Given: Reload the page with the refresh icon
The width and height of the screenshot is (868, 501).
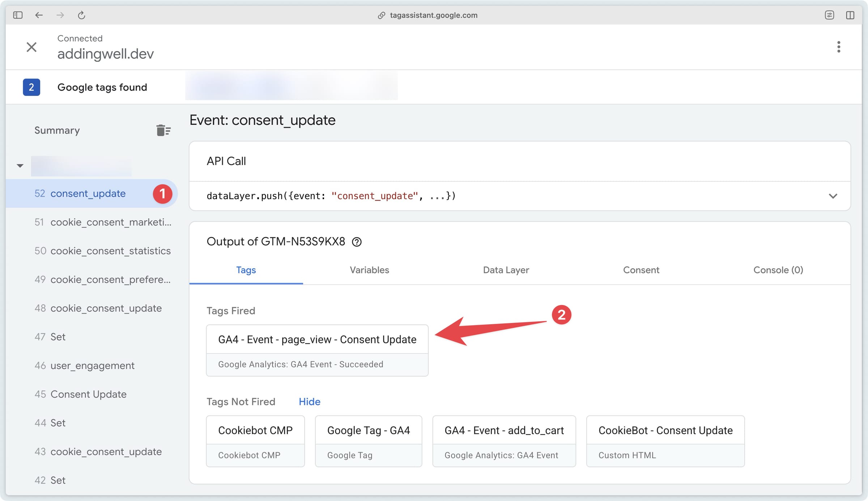Looking at the screenshot, I should pos(81,15).
